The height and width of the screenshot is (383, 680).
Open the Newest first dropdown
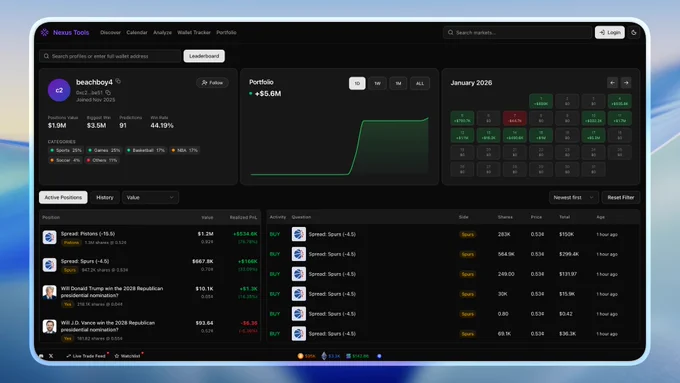[573, 197]
